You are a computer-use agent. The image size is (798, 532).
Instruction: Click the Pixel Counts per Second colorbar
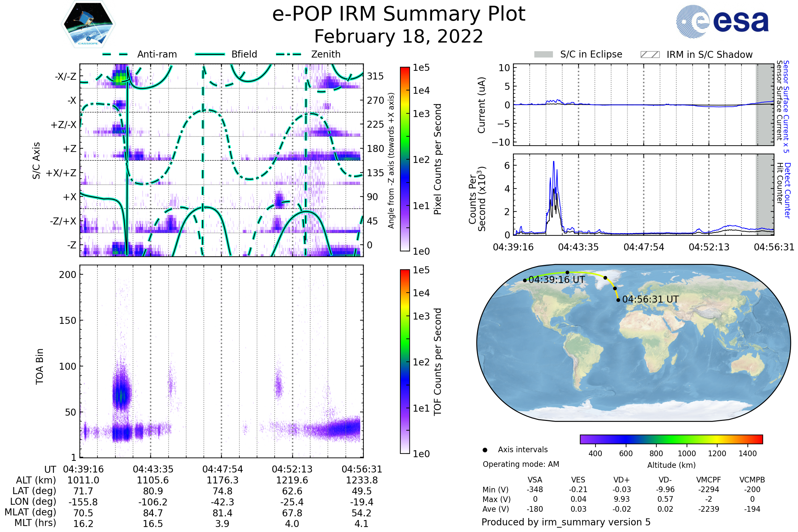[x=405, y=159]
